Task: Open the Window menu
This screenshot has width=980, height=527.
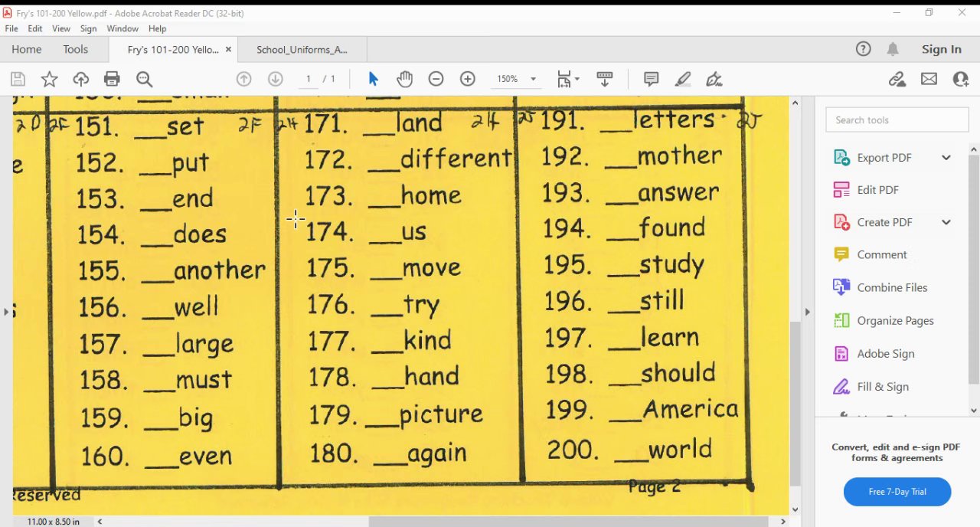Action: [122, 28]
